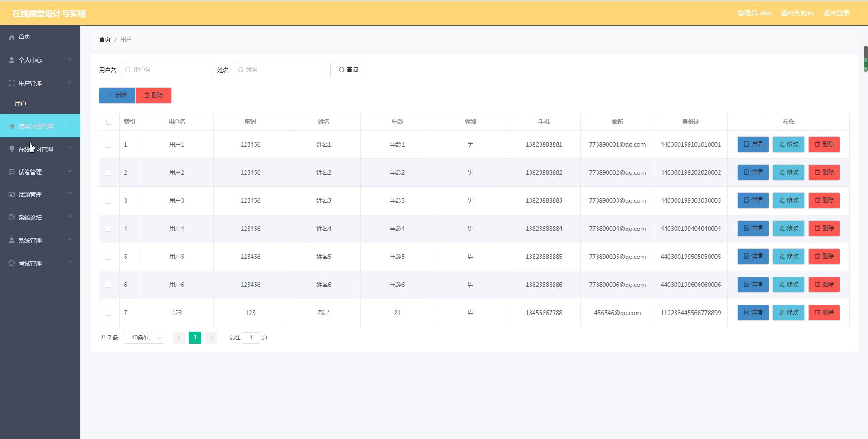The width and height of the screenshot is (868, 439).
Task: Click the globe icon beside 考试管理
Action: [x=12, y=263]
